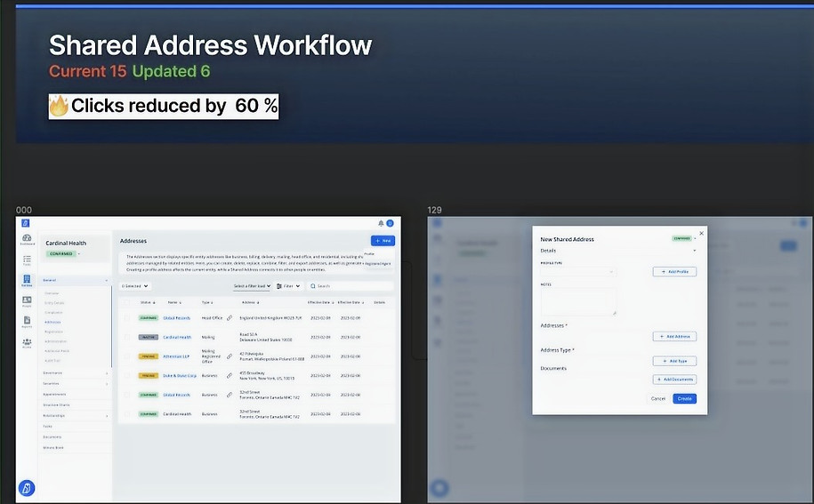Screen dimensions: 814x504
Task: Click into the Notes text area
Action: click(x=578, y=302)
